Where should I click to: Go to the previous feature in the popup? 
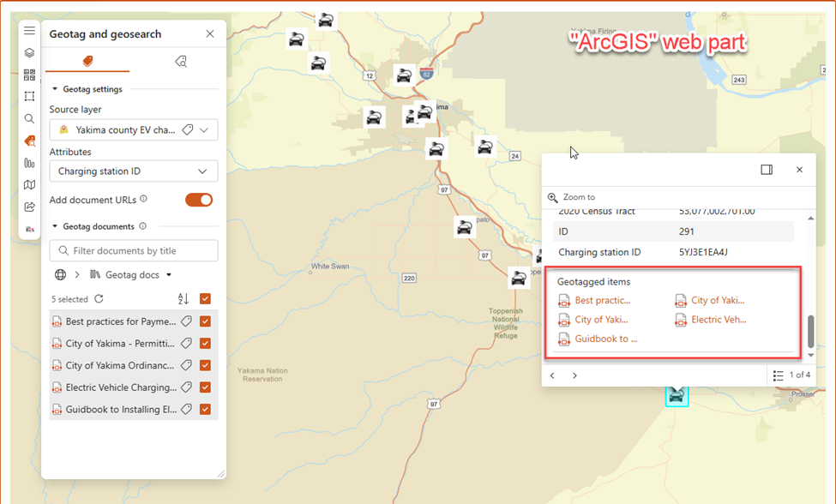(x=552, y=375)
